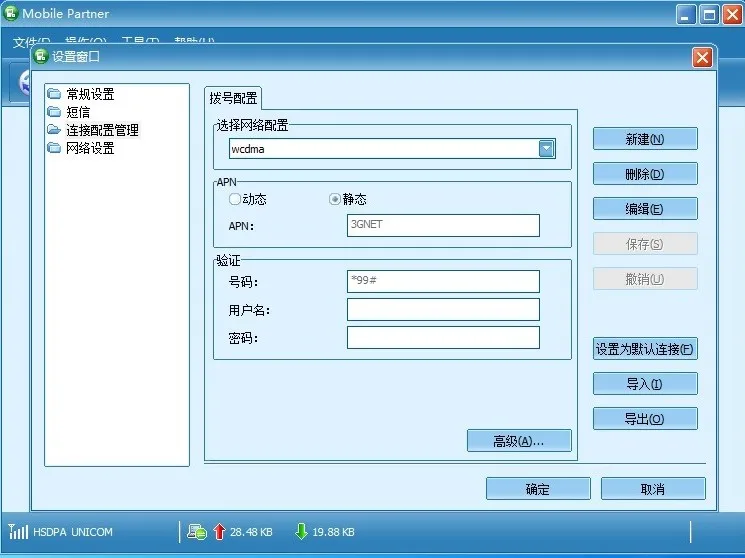Click the APN field containing 3GNET
The width and height of the screenshot is (745, 558).
point(443,225)
